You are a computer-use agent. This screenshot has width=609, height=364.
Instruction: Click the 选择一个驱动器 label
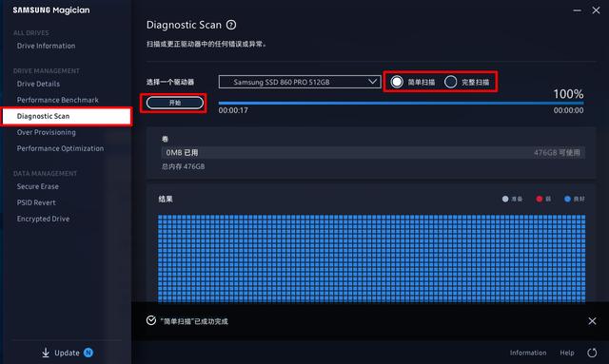[x=170, y=82]
